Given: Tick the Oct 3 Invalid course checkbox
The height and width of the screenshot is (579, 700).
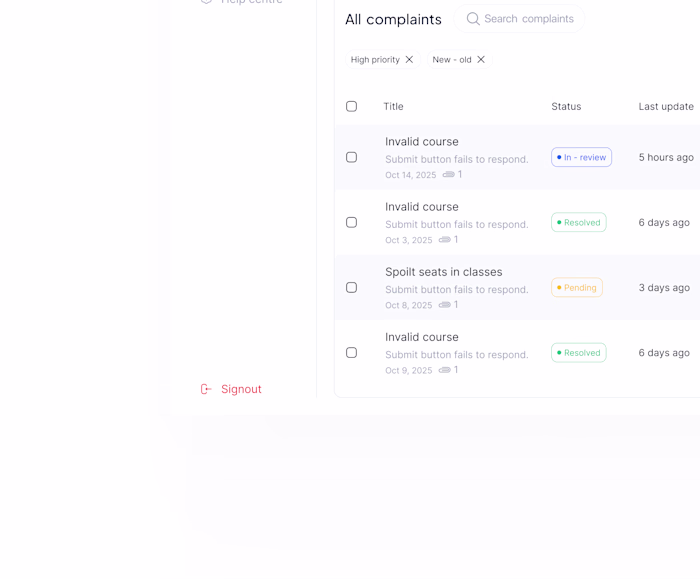Looking at the screenshot, I should [x=351, y=222].
